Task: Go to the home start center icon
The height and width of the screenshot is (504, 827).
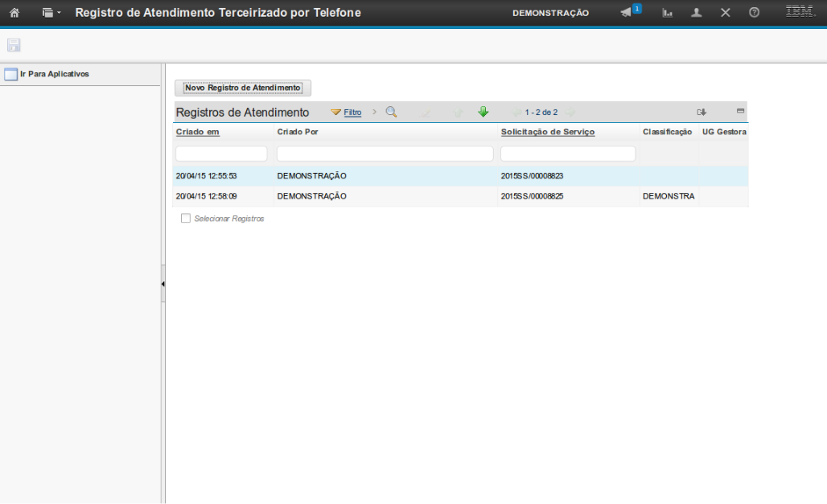Action: [14, 13]
